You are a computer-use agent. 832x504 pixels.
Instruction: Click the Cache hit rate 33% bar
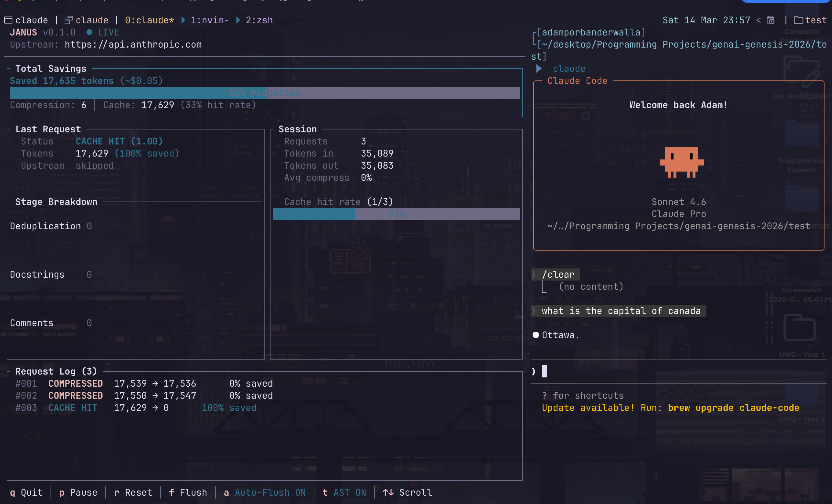tap(396, 214)
